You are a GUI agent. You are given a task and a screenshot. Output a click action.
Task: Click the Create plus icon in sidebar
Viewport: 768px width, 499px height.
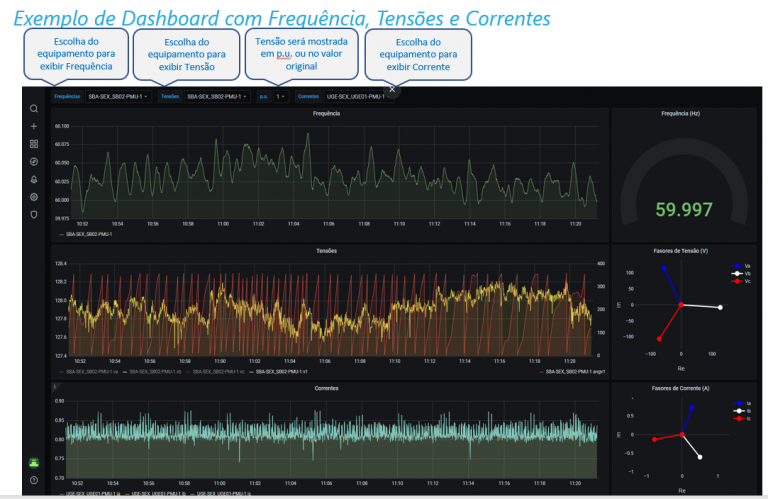[x=34, y=127]
